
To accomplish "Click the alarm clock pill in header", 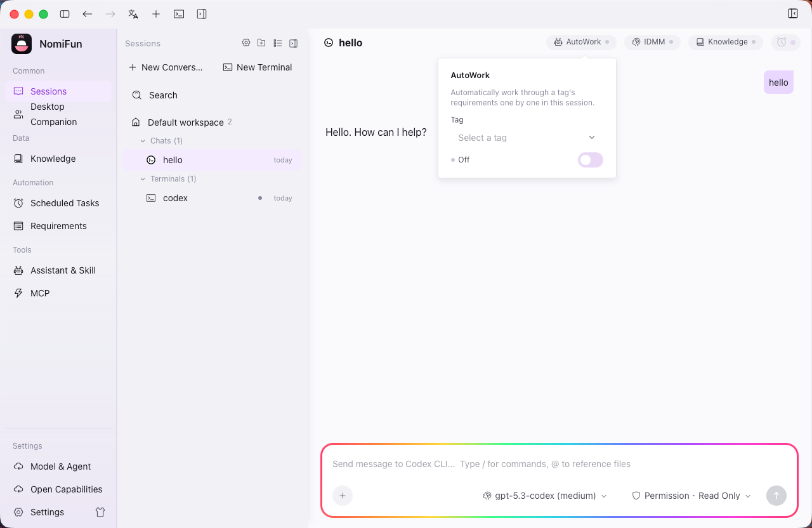I will pyautogui.click(x=786, y=42).
